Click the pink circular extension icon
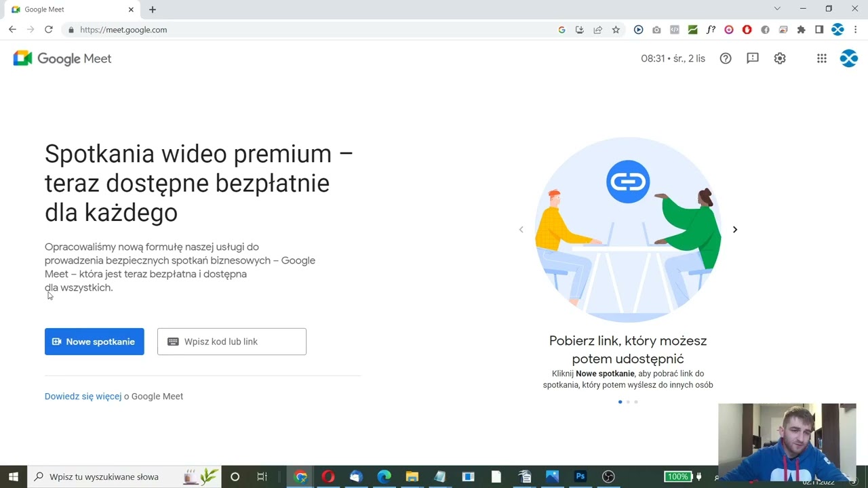This screenshot has height=488, width=868. pyautogui.click(x=729, y=30)
